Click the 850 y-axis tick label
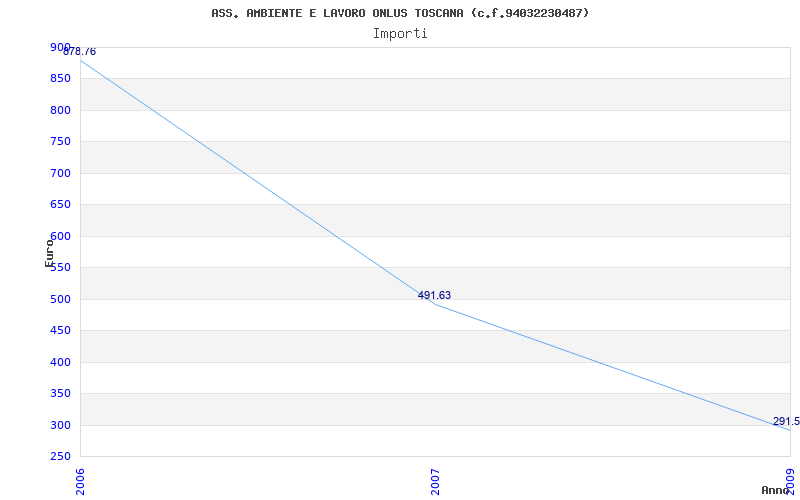The image size is (800, 500). (x=60, y=79)
